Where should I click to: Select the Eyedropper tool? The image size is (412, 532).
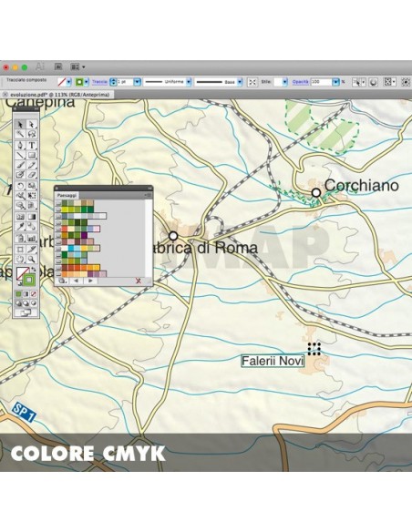click(x=20, y=227)
